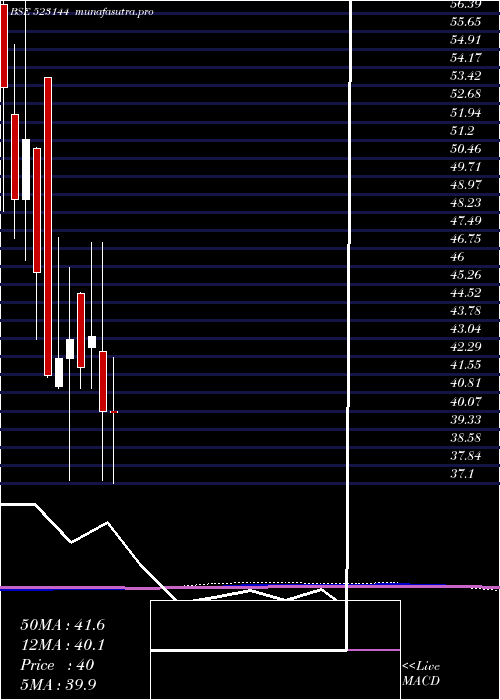This screenshot has height=700, width=500.
Task: Click the small red doji last candle
Action: tap(114, 412)
